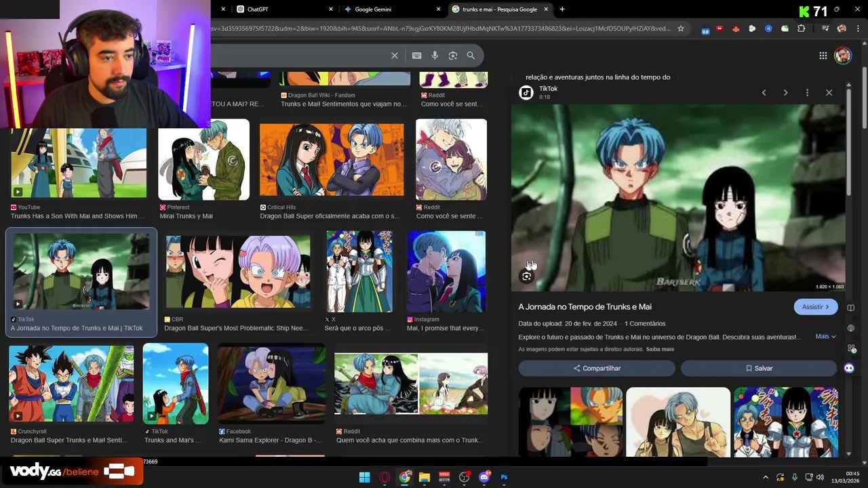Open the TikTok source link in preview
Screen dimensions: 868x488
click(548, 89)
